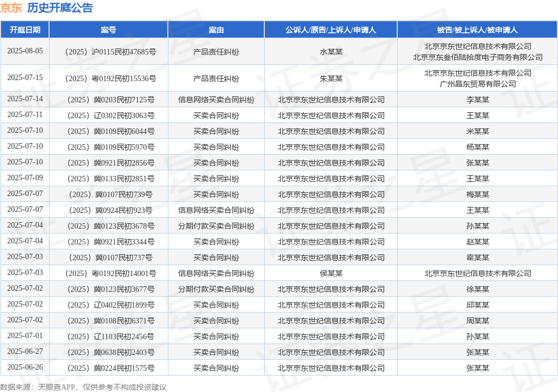Click the 京东 title text

point(11,8)
